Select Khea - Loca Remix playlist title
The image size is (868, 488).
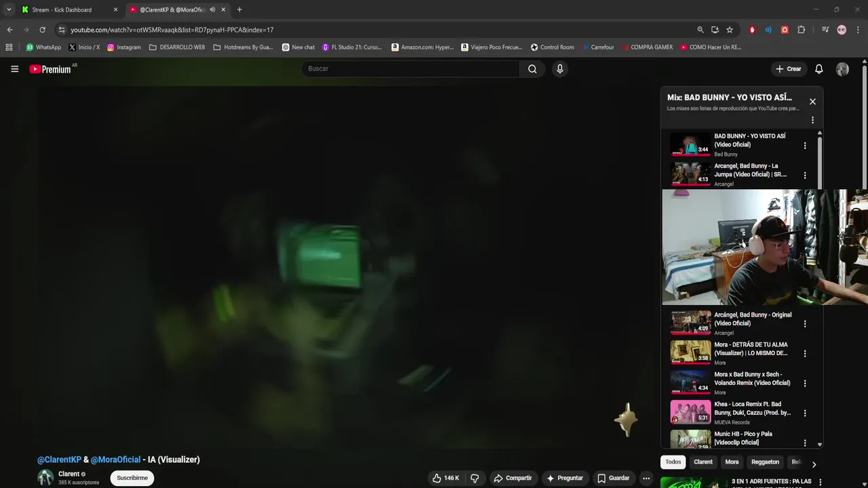pos(752,408)
